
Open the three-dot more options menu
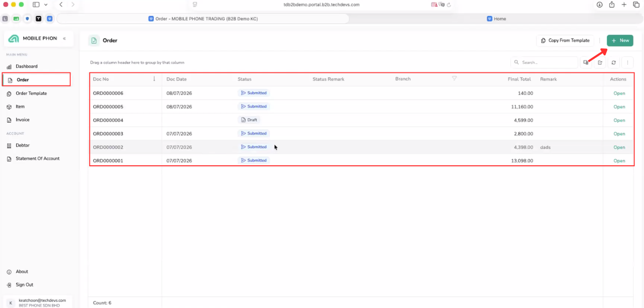click(x=627, y=63)
